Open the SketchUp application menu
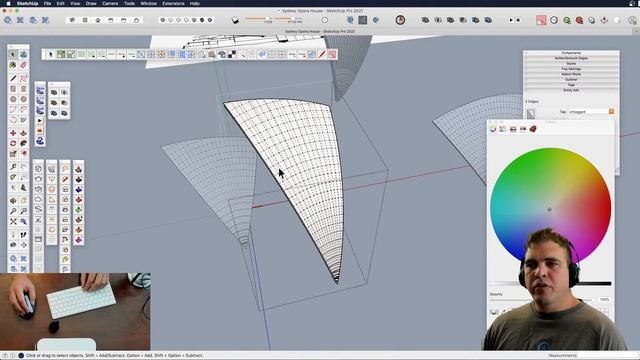 (27, 3)
